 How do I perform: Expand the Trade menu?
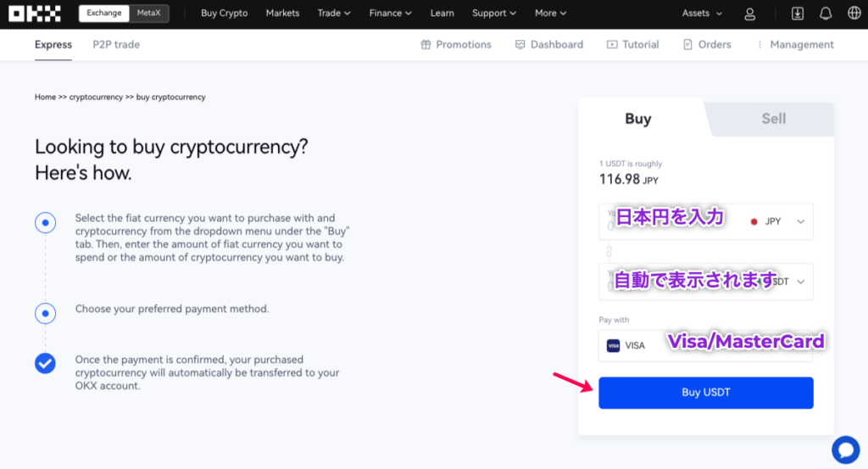[334, 13]
